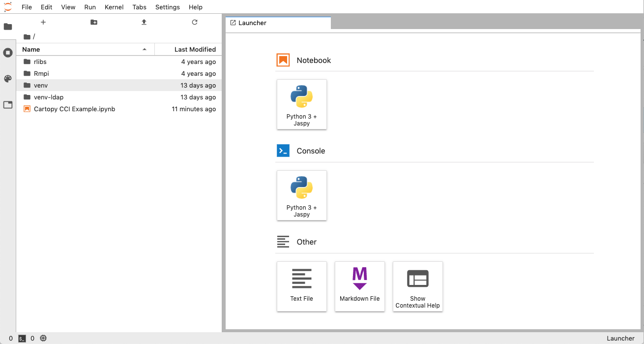Open a Python 3 + Jaspy console
Screen dimensions: 644x344
coord(301,195)
